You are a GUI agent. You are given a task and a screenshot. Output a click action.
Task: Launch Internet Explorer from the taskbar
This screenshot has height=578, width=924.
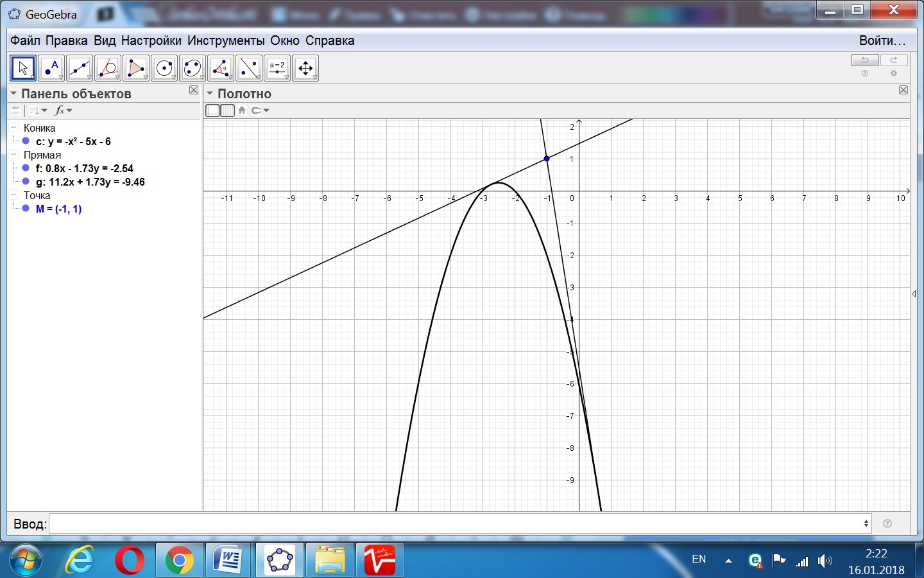pos(80,560)
